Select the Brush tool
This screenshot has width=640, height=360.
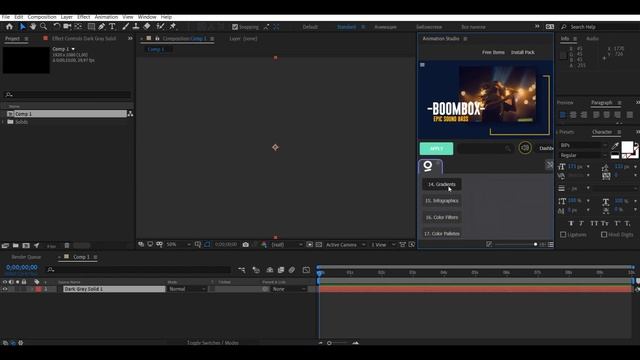pyautogui.click(x=126, y=27)
